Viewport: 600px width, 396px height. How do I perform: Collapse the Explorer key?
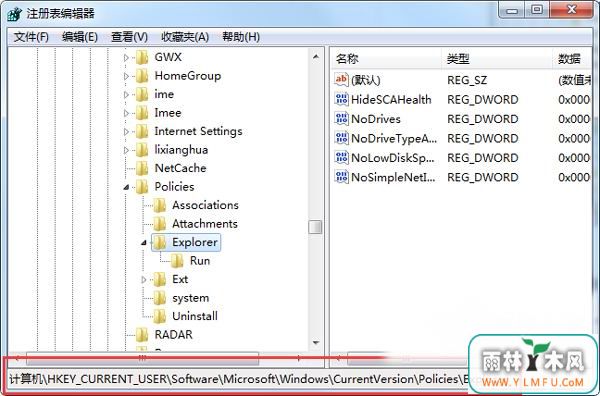143,243
